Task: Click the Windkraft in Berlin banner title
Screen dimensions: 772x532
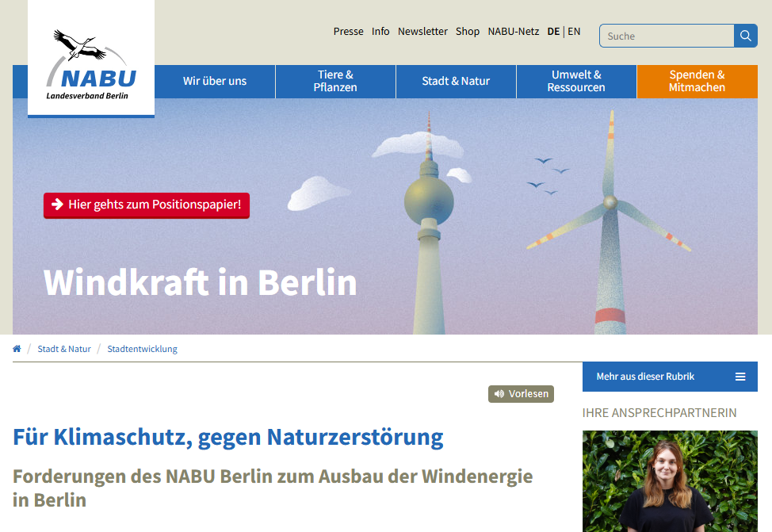Action: click(x=200, y=283)
